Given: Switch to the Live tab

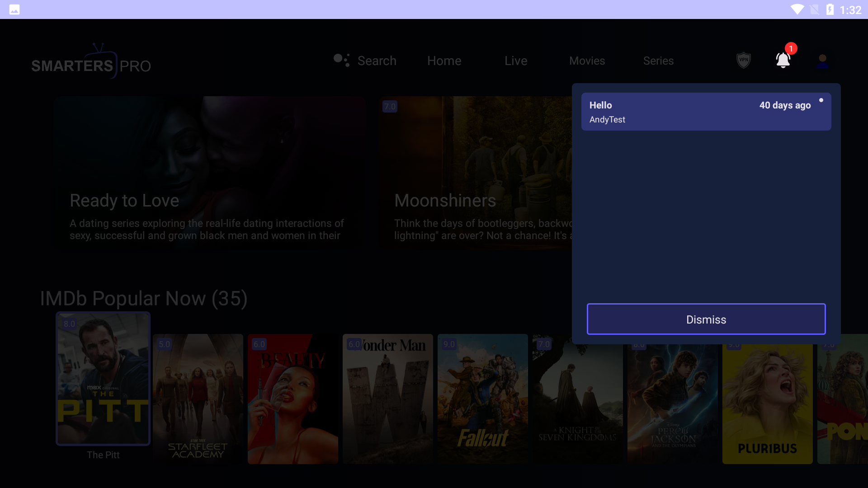Looking at the screenshot, I should coord(516,61).
